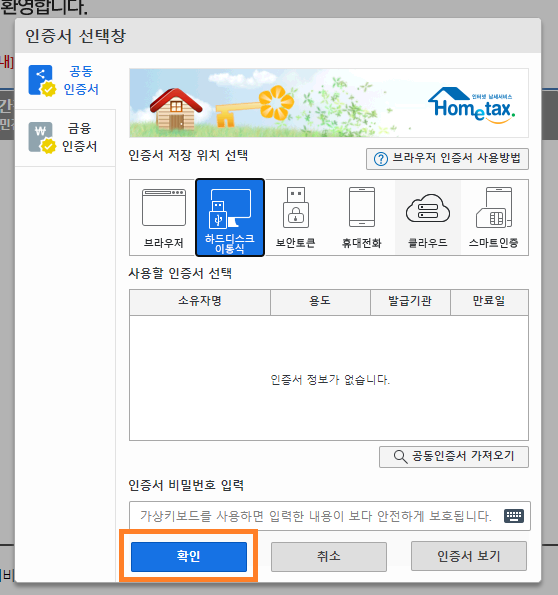Confirm with the 확인 button
This screenshot has height=595, width=558.
point(189,556)
